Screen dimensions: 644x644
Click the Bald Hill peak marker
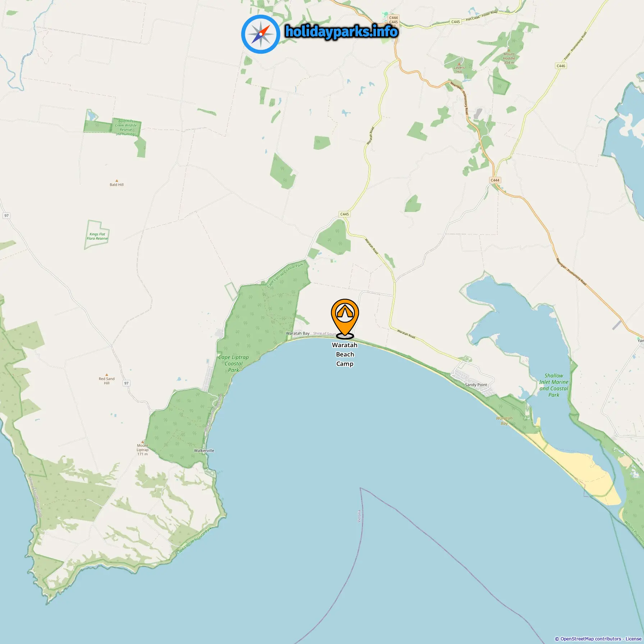tap(116, 181)
